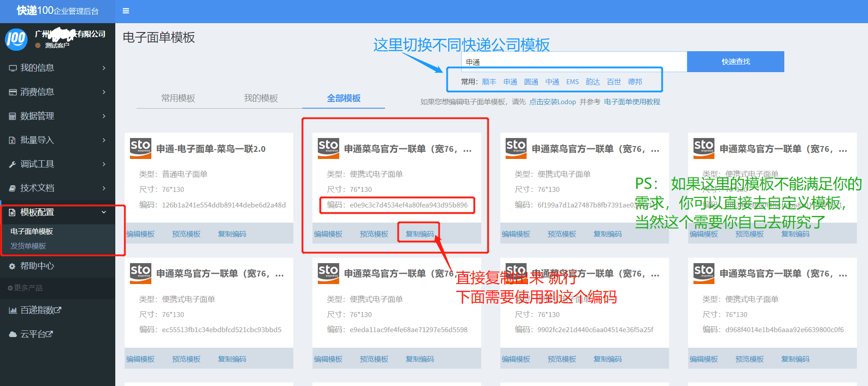Click the hamburger menu icon in header
868x386 pixels.
pyautogui.click(x=126, y=11)
